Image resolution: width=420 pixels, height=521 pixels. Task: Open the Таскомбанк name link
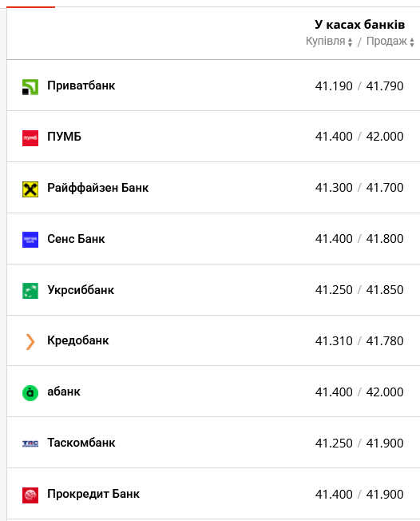81,443
